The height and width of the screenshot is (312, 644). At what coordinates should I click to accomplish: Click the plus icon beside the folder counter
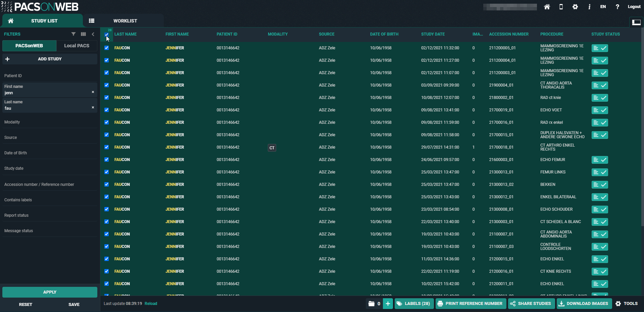(388, 304)
